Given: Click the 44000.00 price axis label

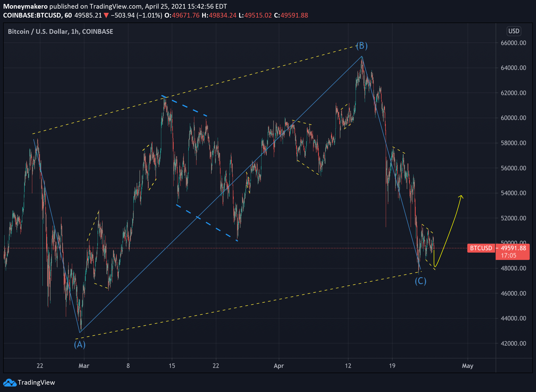Looking at the screenshot, I should [513, 318].
